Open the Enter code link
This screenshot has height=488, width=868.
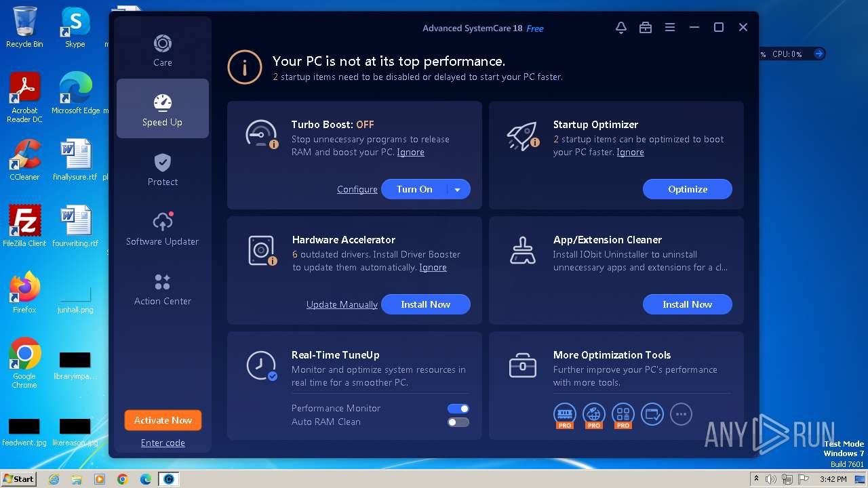tap(163, 443)
